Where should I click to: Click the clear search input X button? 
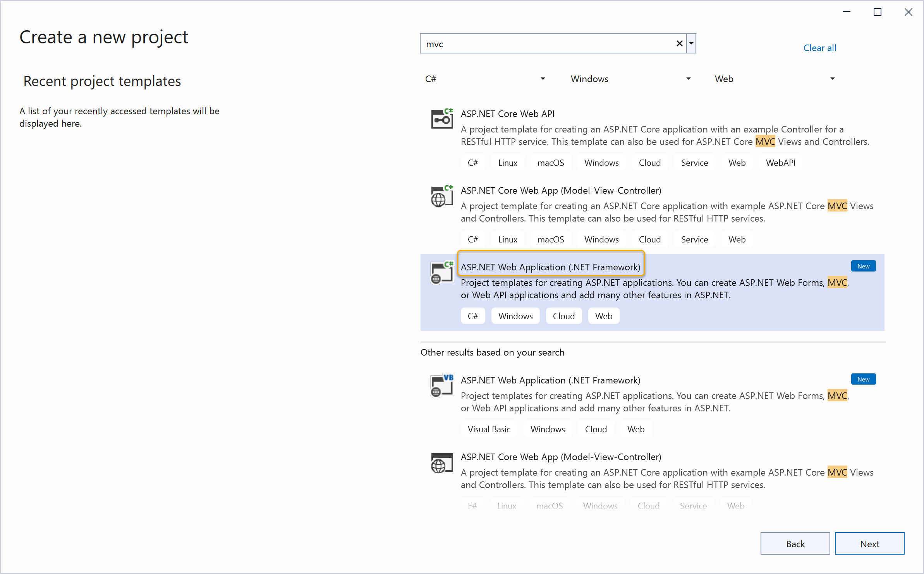[680, 44]
